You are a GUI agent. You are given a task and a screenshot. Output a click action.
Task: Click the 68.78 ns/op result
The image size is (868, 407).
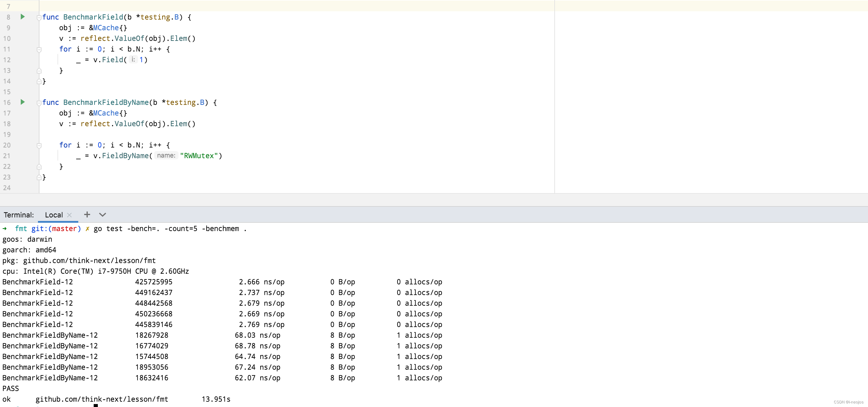[x=258, y=346]
